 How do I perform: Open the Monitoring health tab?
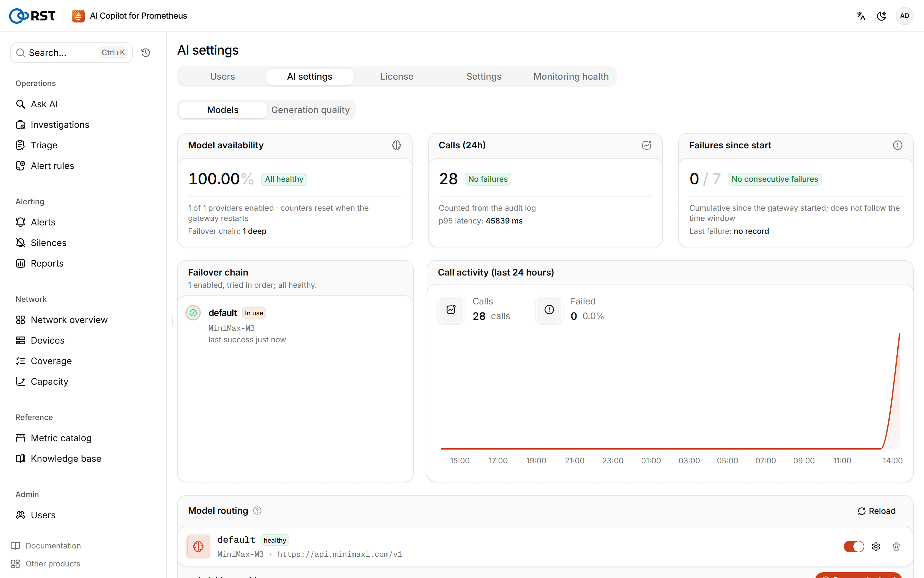pos(571,76)
